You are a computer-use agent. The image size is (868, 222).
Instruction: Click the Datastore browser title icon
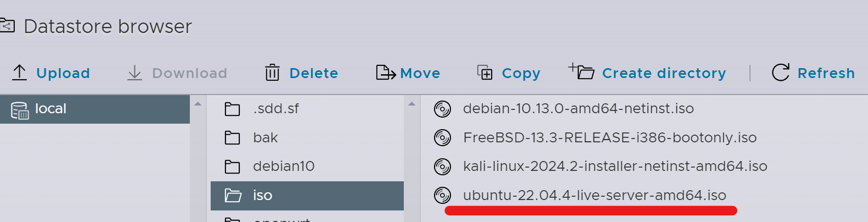(7, 26)
